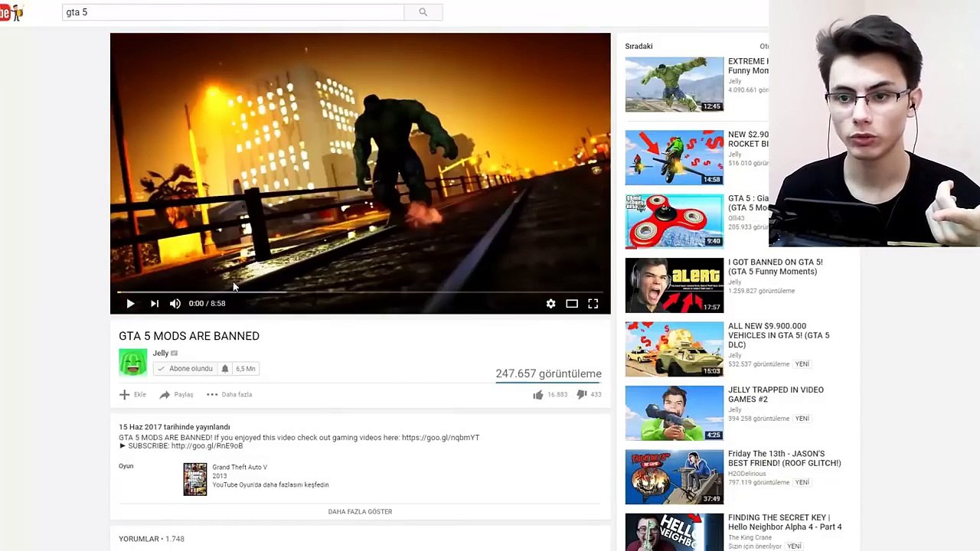Open the player settings gear
Image resolution: width=980 pixels, height=551 pixels.
coord(550,304)
